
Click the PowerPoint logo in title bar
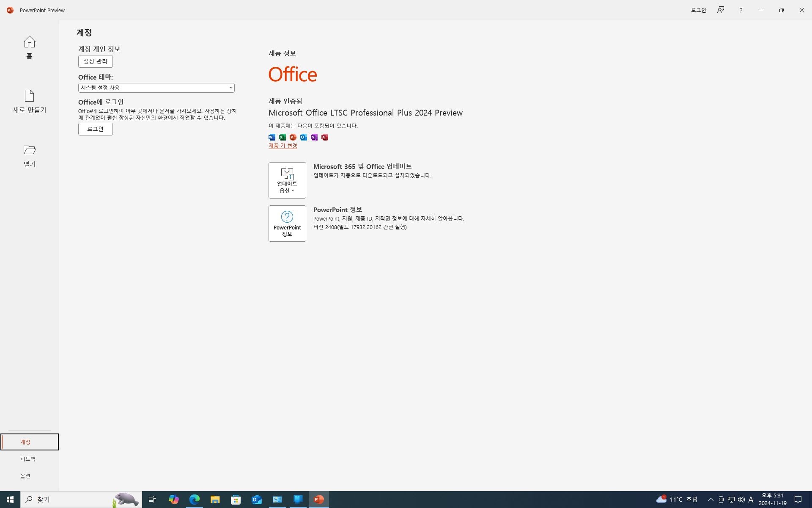(10, 10)
